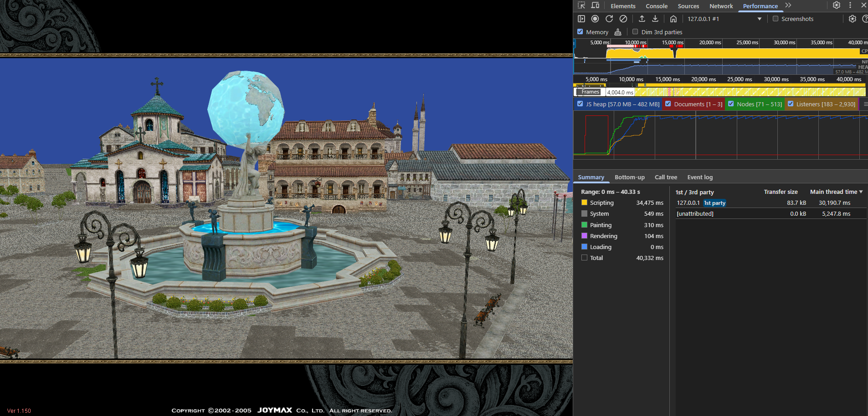The width and height of the screenshot is (868, 416).
Task: Select the 127.0.0.1 row in party table
Action: [x=771, y=203]
